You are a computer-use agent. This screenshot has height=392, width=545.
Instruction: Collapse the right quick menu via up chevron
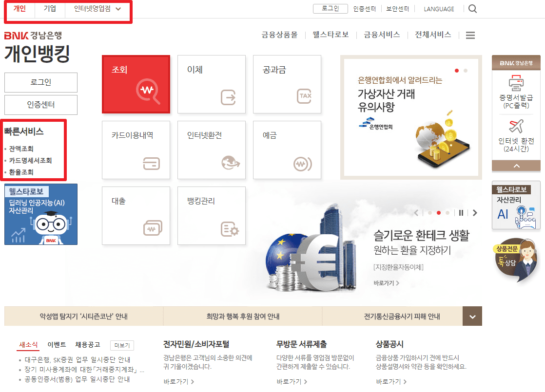tap(516, 166)
